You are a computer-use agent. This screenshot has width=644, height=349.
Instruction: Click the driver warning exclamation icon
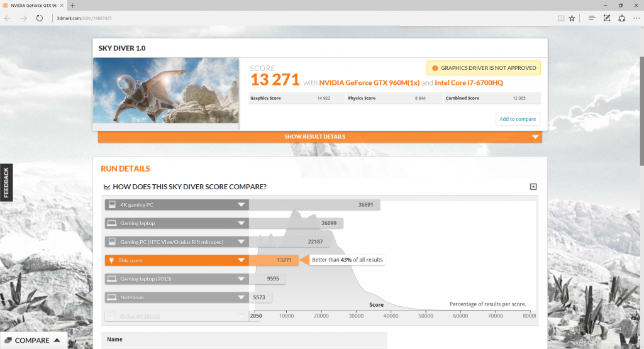coord(435,68)
